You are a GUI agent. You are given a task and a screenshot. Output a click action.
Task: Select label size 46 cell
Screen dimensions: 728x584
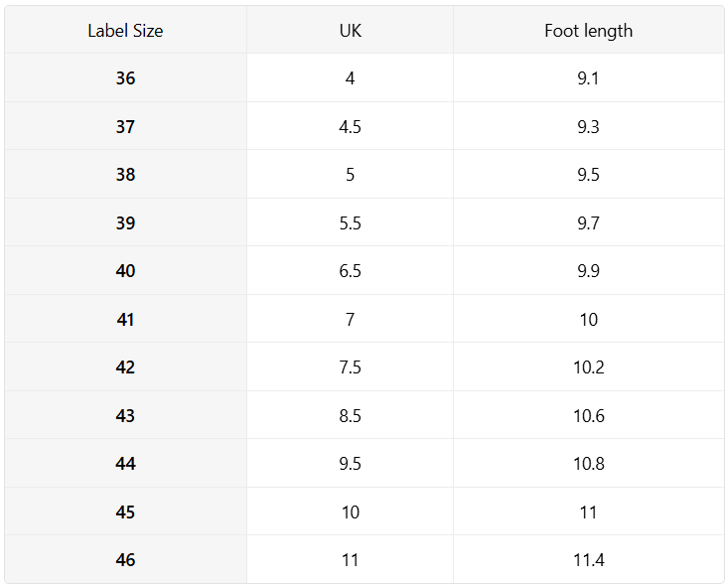tap(125, 560)
